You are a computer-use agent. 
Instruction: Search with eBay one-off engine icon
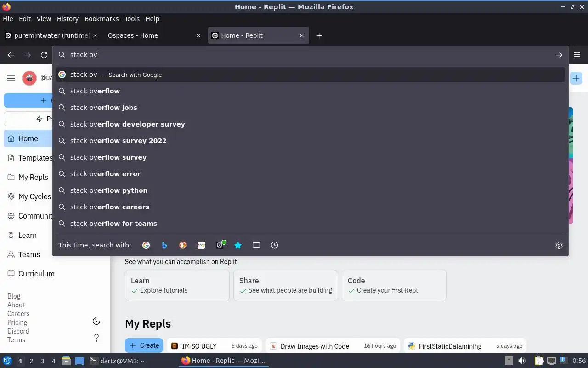[x=201, y=245]
